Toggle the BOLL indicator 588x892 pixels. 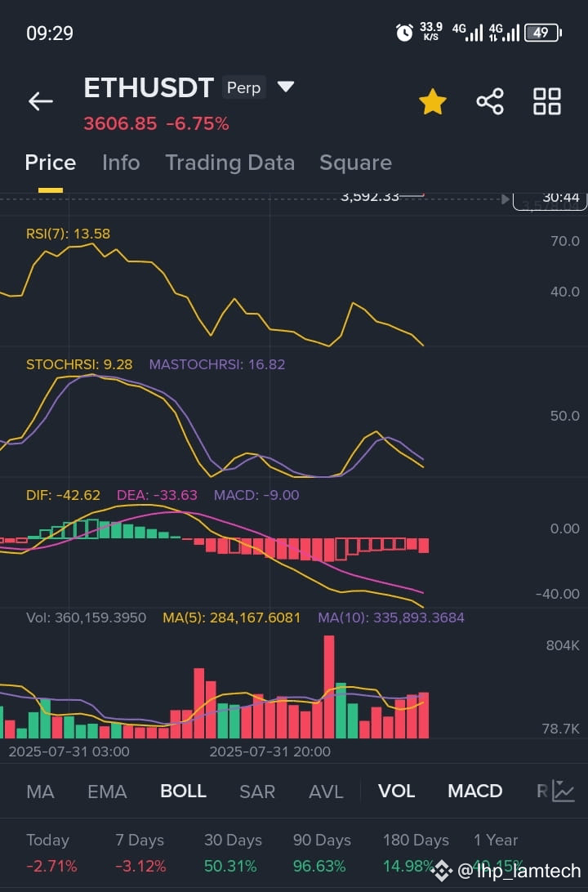pyautogui.click(x=183, y=792)
